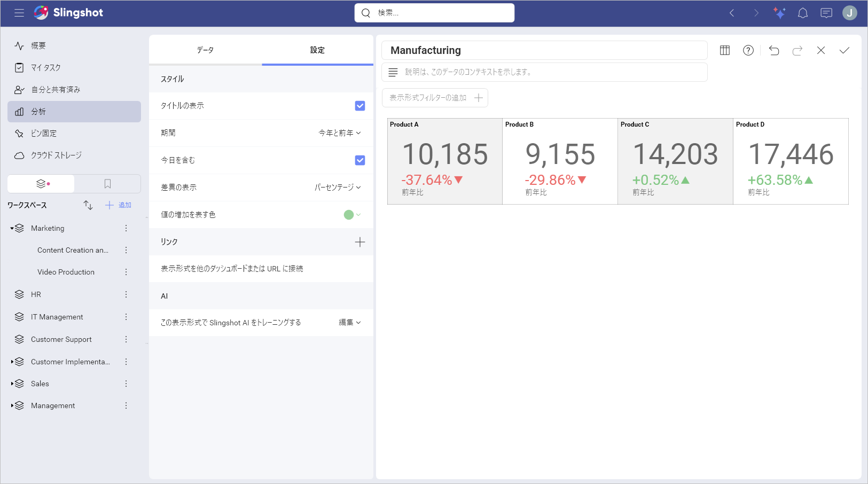
Task: Switch to the 設定 tab
Action: click(x=317, y=50)
